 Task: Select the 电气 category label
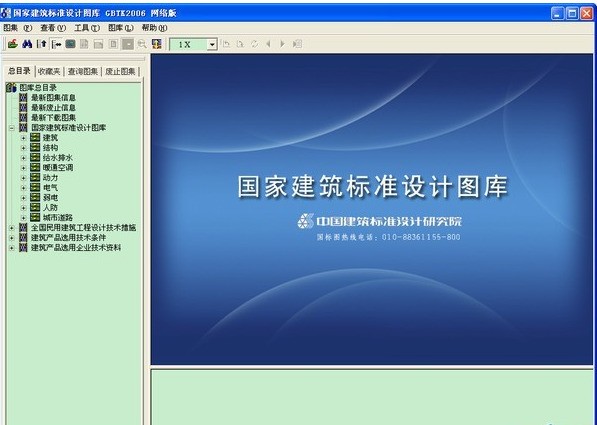pyautogui.click(x=50, y=187)
